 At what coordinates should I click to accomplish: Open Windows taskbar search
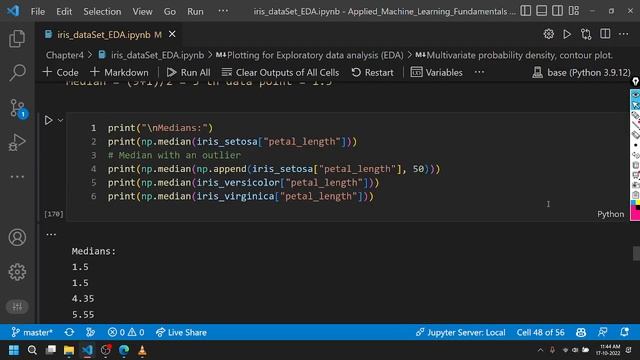tap(32, 350)
